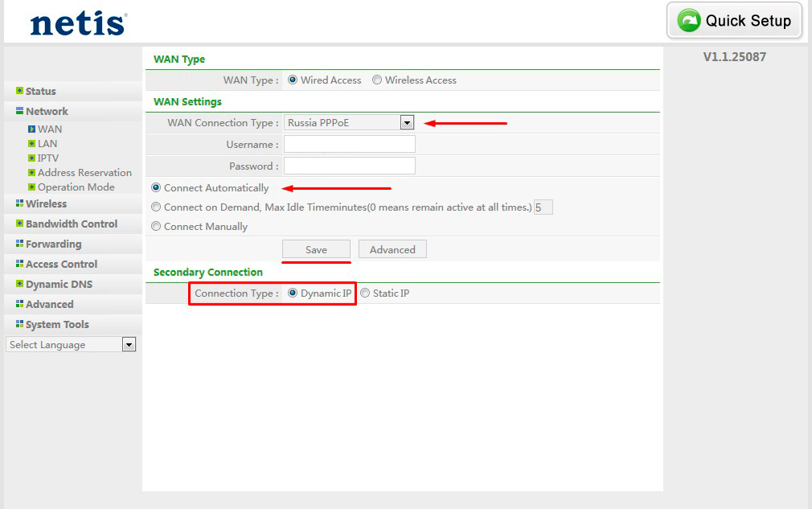Click inside the Username input field
The width and height of the screenshot is (812, 509).
pyautogui.click(x=349, y=144)
